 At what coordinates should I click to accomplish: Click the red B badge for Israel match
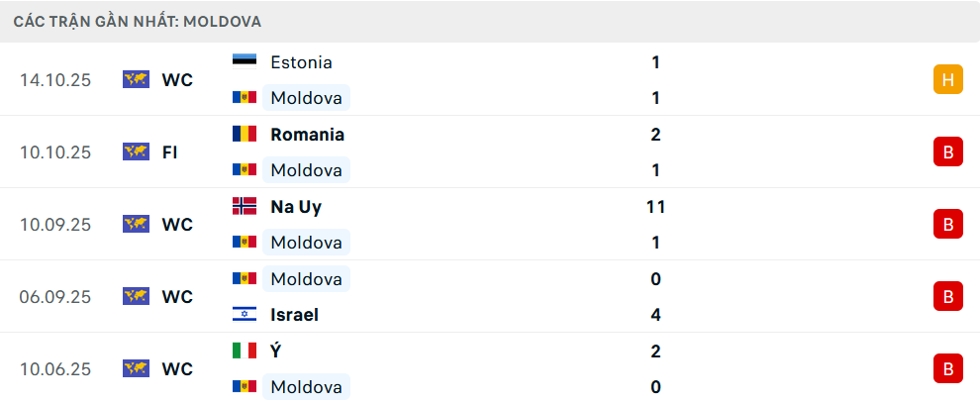tap(947, 296)
